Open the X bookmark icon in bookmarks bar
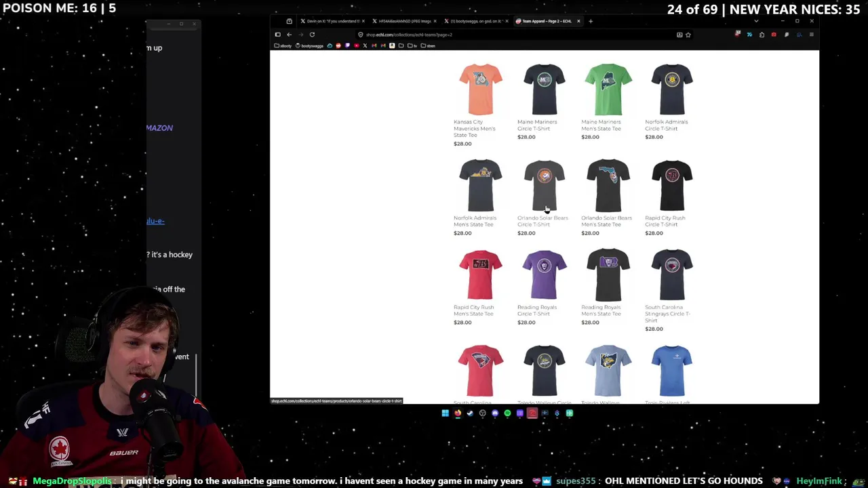Screen dimensions: 868x488 (x=365, y=45)
